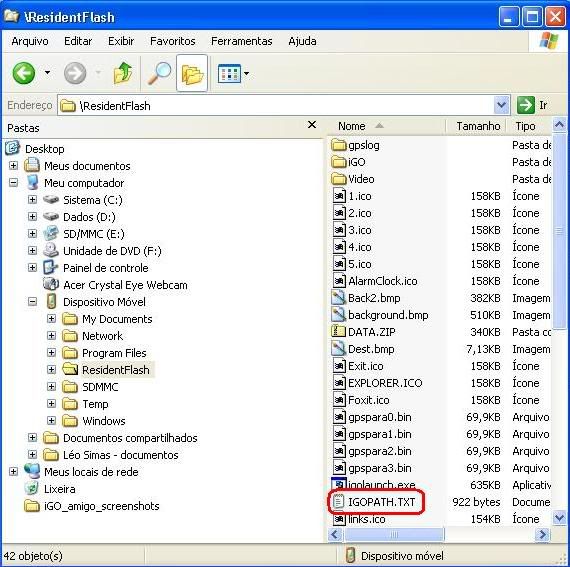Screen dimensions: 570x567
Task: Expand Sistema (C:) drive node
Action: 32,200
